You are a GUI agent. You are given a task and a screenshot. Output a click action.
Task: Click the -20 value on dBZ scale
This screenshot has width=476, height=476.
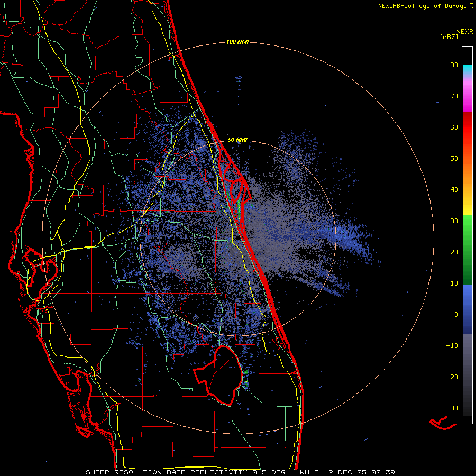(452, 377)
